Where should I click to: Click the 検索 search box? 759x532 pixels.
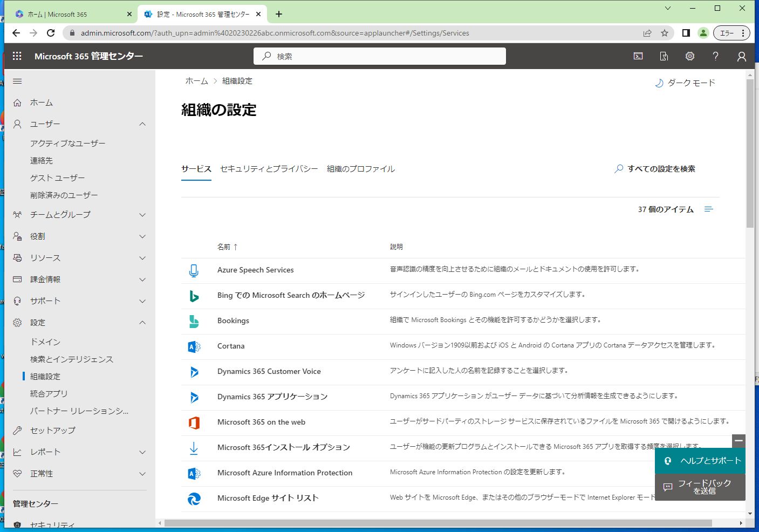tap(380, 56)
